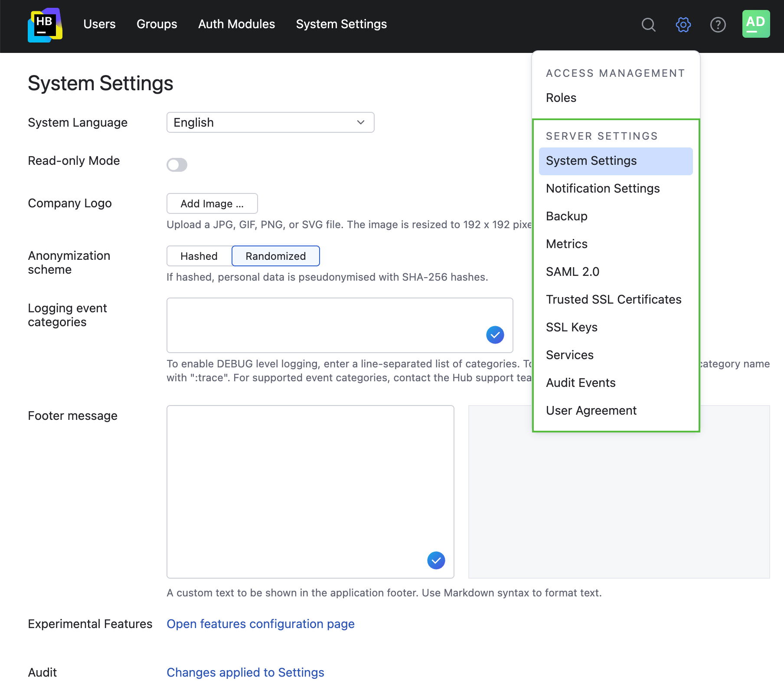Click the Add Image button
This screenshot has width=784, height=694.
tap(212, 203)
